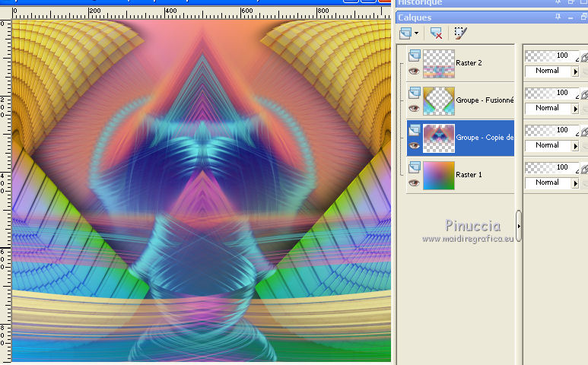Open the new layer type dropdown arrow
Viewport: 588px width, 365px height.
pos(416,33)
